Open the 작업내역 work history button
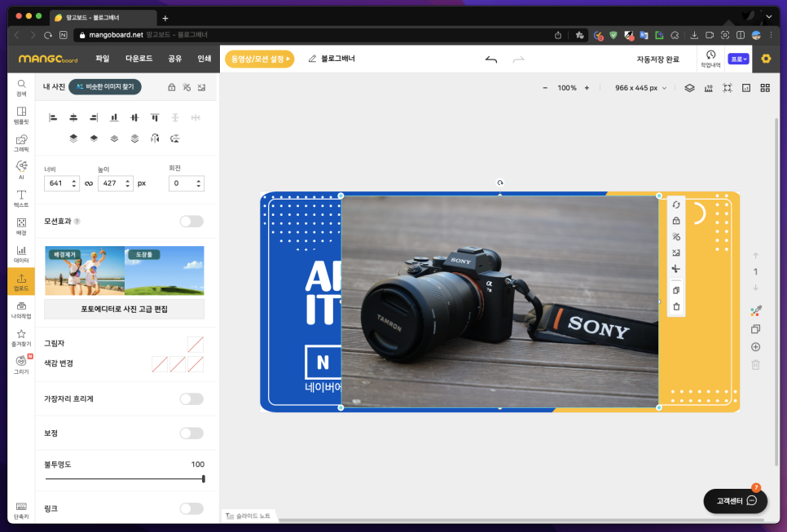This screenshot has height=532, width=787. point(710,59)
